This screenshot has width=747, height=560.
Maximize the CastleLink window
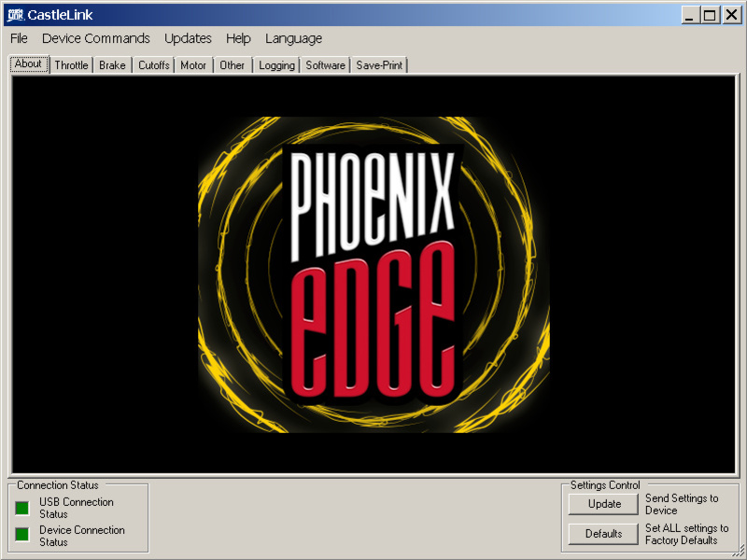point(710,15)
